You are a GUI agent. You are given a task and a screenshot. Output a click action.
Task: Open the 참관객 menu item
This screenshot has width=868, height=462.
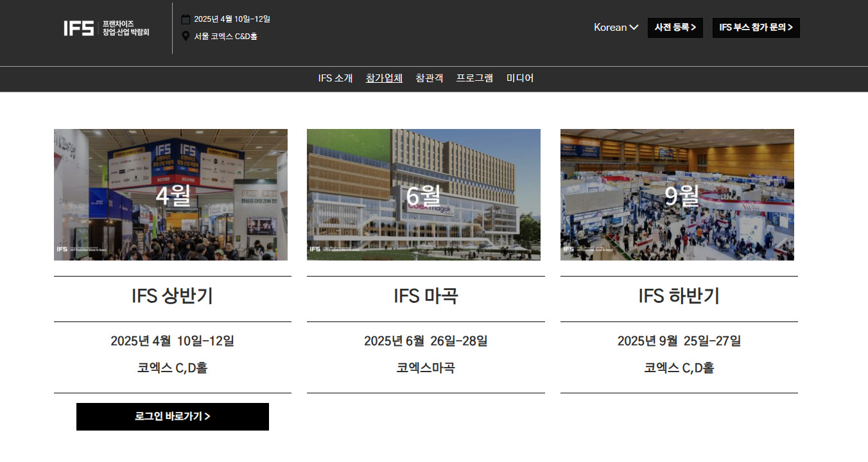(429, 78)
